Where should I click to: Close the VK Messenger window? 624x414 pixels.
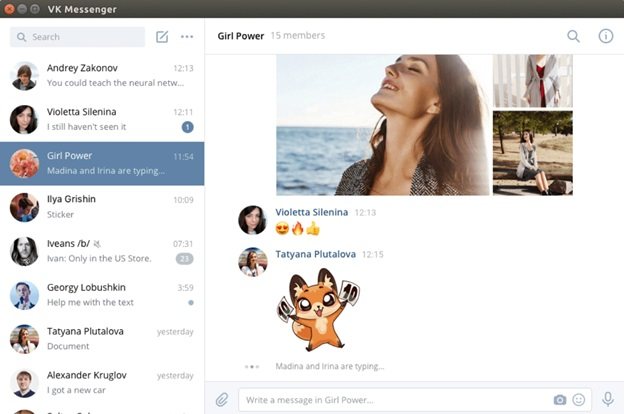pyautogui.click(x=8, y=9)
